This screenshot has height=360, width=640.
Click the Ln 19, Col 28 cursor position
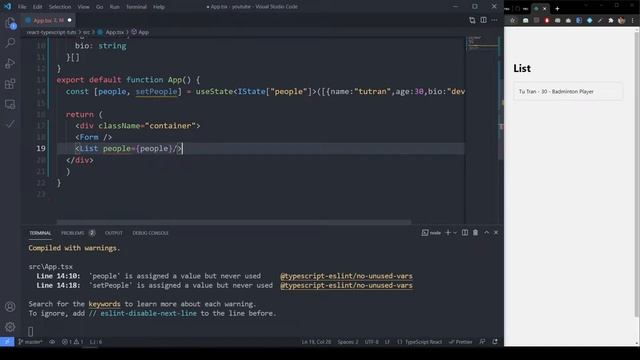[317, 342]
